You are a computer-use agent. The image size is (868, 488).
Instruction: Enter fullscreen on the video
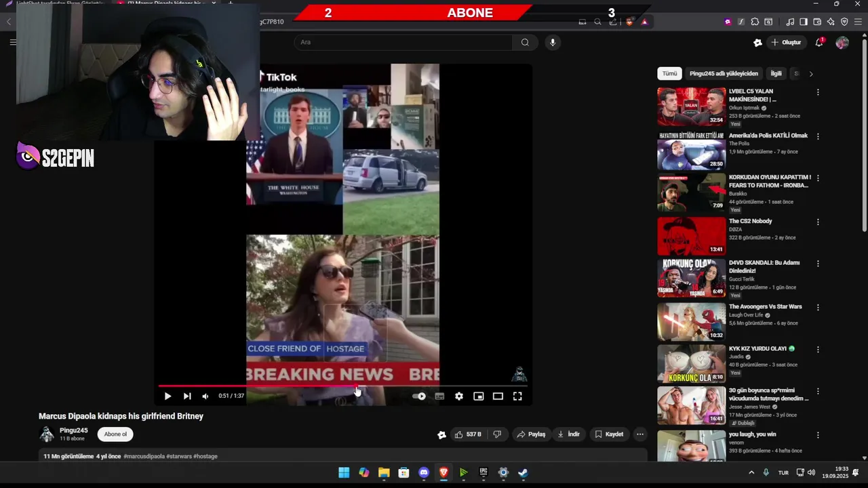pyautogui.click(x=517, y=396)
